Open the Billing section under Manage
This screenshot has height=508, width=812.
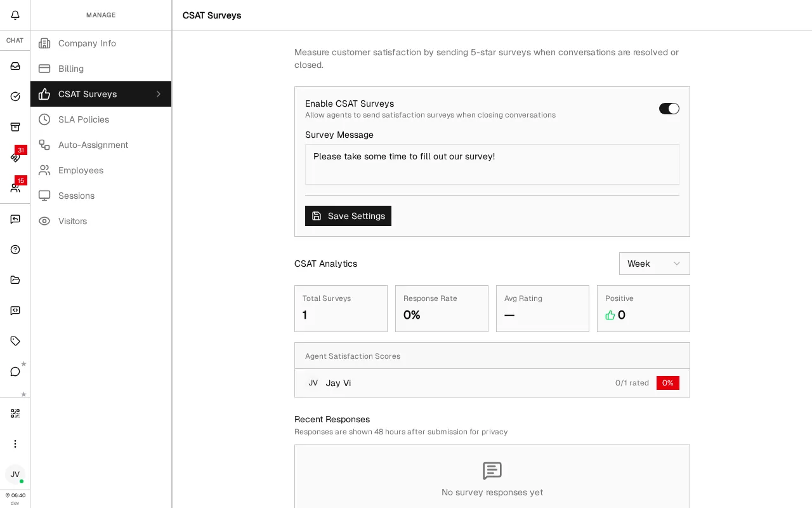point(70,69)
